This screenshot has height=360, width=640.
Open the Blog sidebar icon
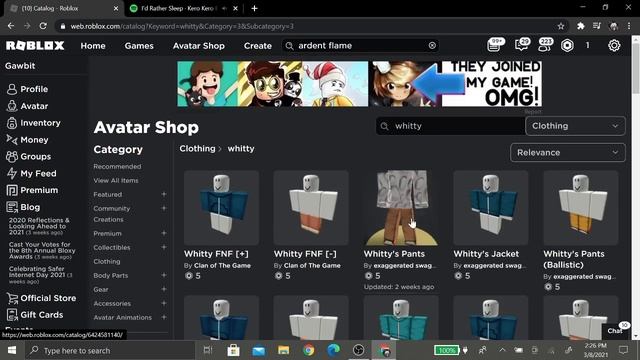tap(12, 207)
